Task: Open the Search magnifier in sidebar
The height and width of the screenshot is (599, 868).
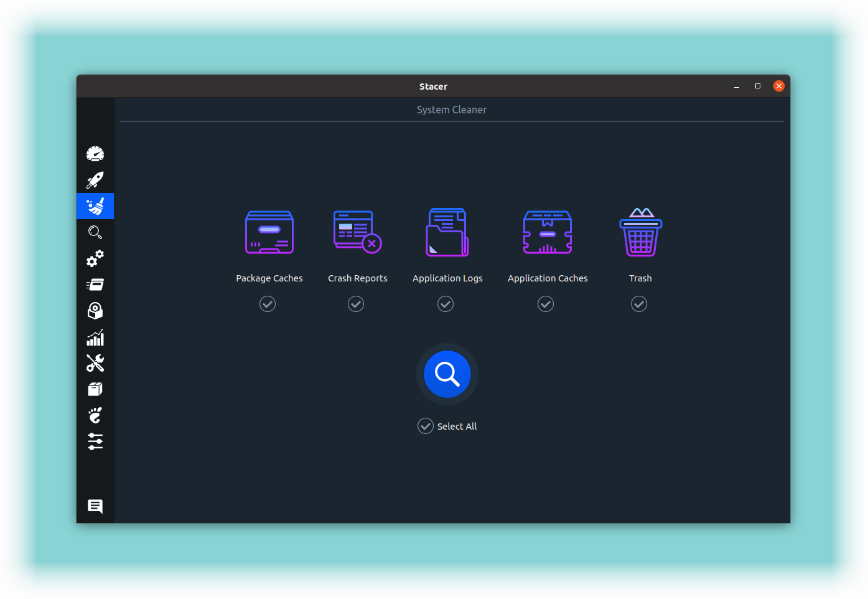Action: pos(95,232)
